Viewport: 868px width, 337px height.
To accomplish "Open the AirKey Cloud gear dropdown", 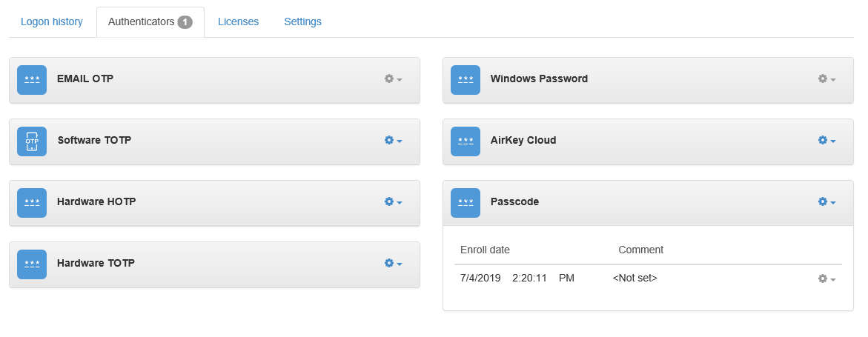I will [826, 141].
